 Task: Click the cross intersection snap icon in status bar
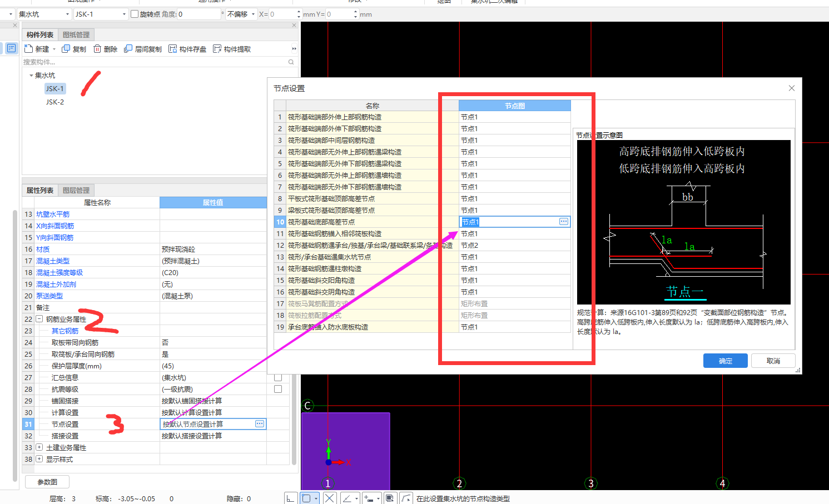pos(330,498)
